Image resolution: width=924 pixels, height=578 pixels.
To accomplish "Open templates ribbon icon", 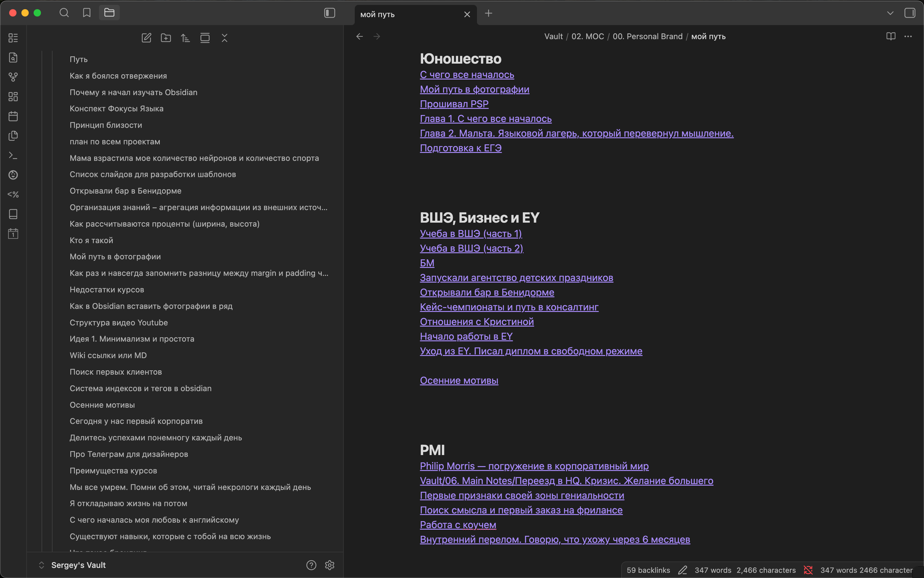I will [13, 136].
